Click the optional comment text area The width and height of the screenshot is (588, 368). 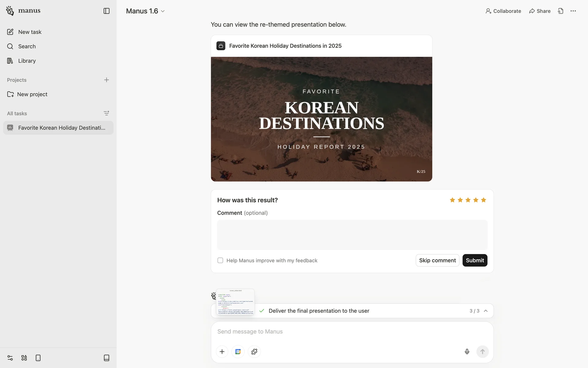coord(352,235)
